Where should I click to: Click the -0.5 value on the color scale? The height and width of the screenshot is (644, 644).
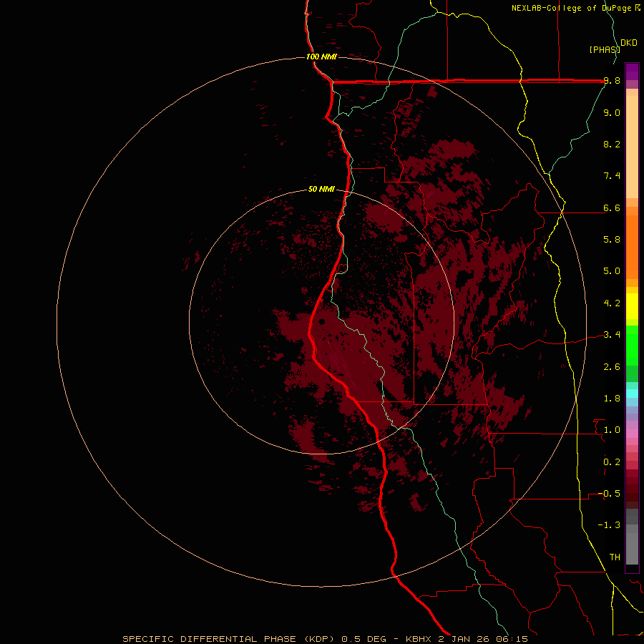pos(609,494)
